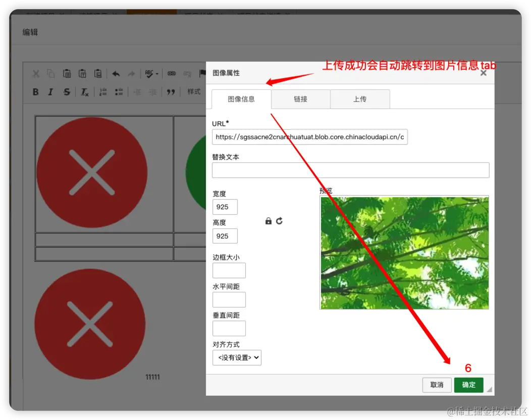Switch to the 图像信息 tab
The image size is (531, 420).
click(x=241, y=99)
